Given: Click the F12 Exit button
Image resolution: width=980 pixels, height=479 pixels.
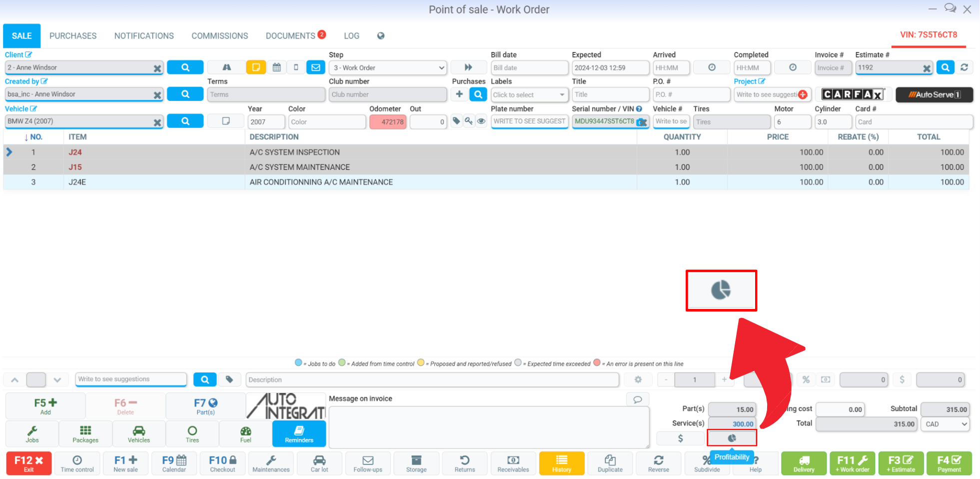Looking at the screenshot, I should point(28,463).
